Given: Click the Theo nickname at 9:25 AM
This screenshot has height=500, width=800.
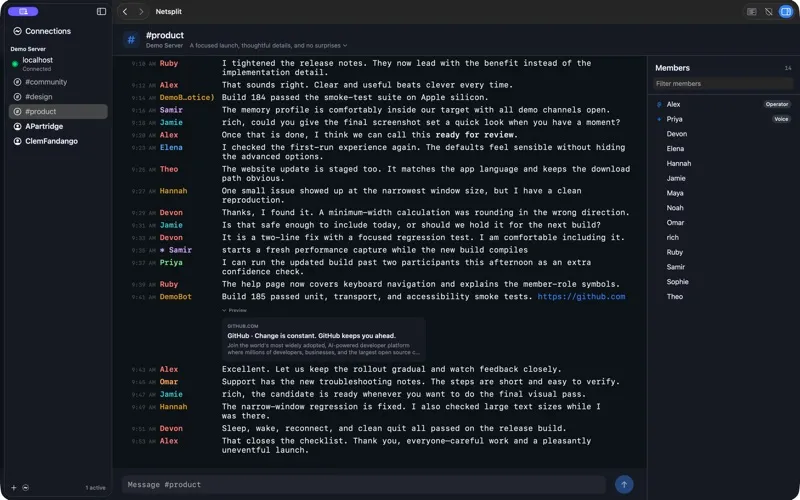Looking at the screenshot, I should click(169, 169).
